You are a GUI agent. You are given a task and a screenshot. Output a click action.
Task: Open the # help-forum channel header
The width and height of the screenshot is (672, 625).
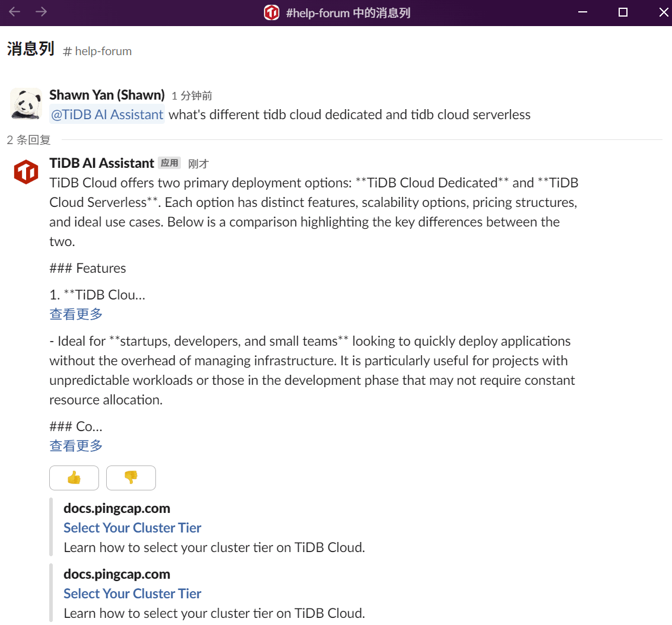pos(98,51)
